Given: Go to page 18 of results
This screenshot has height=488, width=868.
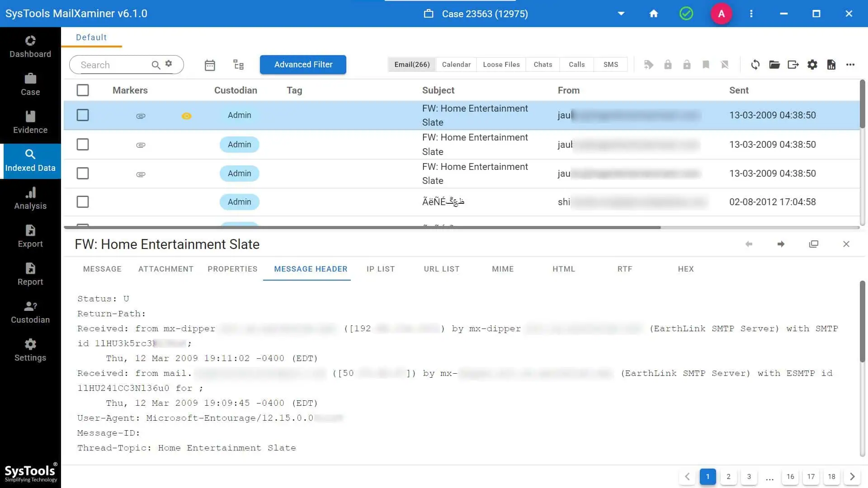Looking at the screenshot, I should point(831,477).
